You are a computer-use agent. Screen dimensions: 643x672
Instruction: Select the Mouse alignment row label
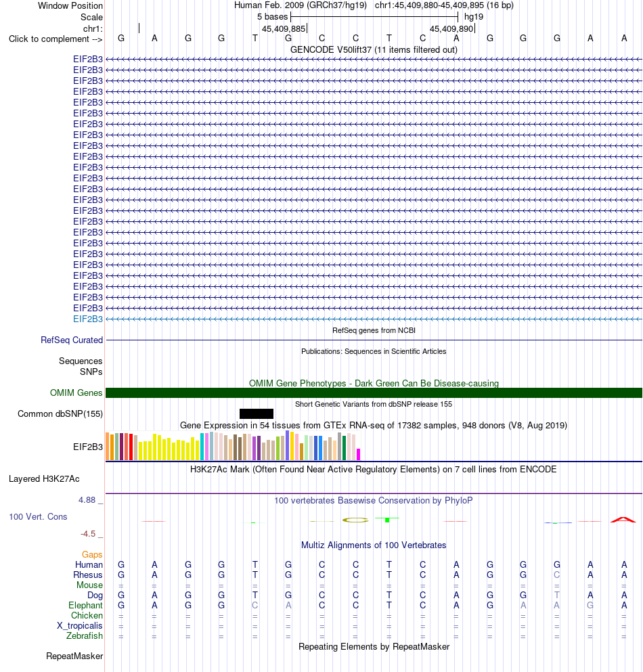pos(89,585)
